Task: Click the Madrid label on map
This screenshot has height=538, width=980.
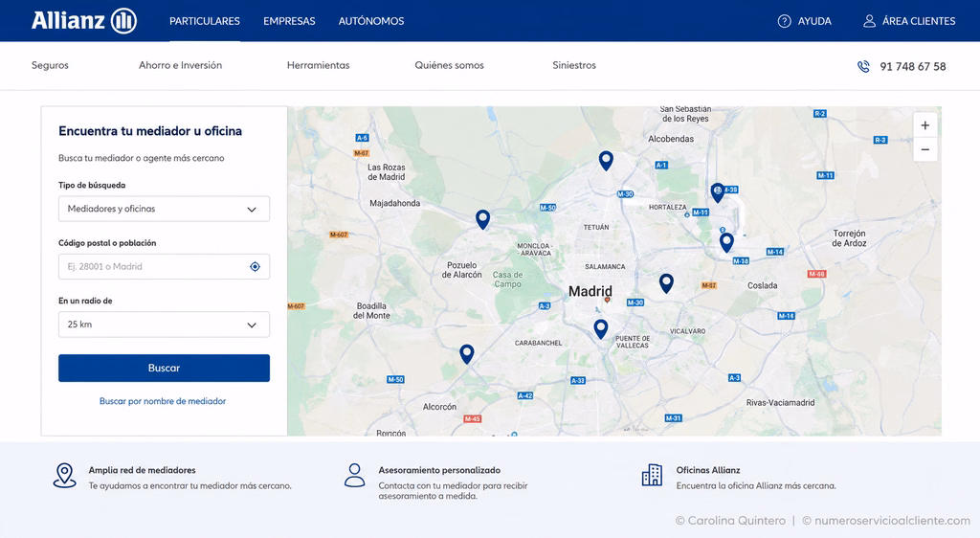Action: pyautogui.click(x=590, y=291)
